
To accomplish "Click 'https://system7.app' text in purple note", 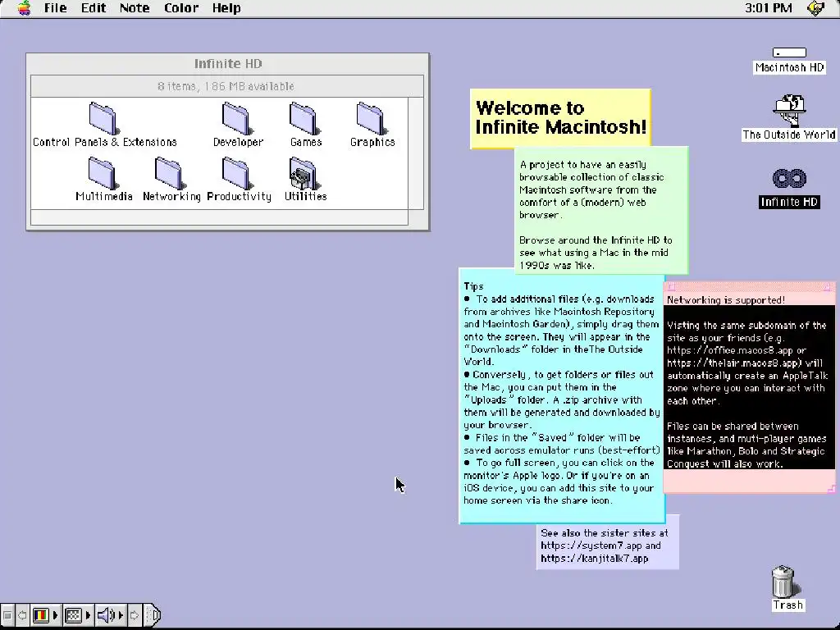I will pyautogui.click(x=591, y=546).
